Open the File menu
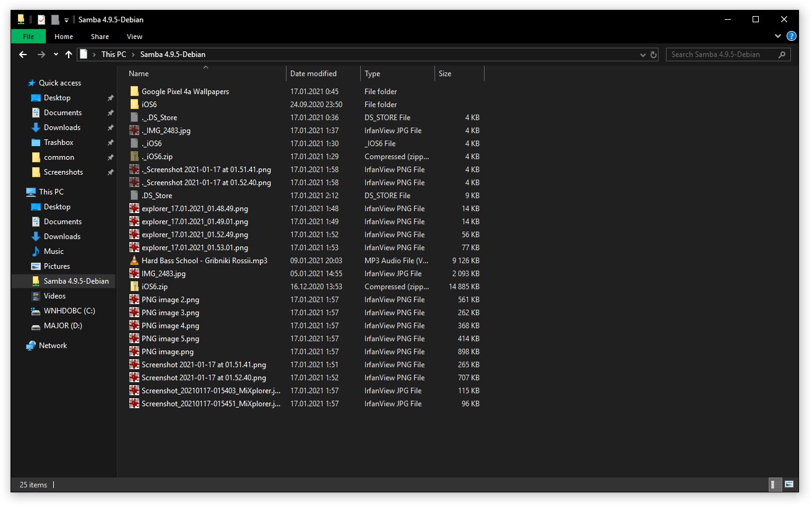 (28, 37)
